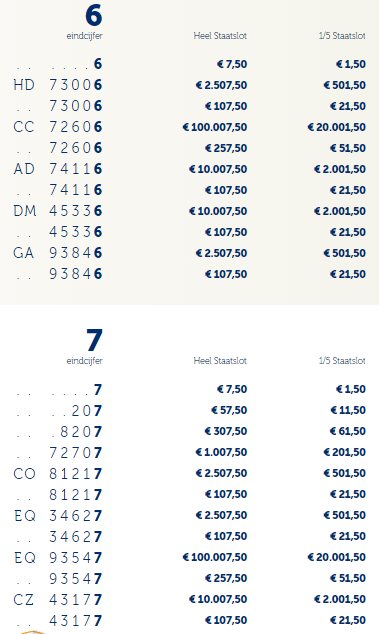This screenshot has height=634, width=379.
Task: Select the CZ 43177 ticket number
Action: [x=58, y=600]
